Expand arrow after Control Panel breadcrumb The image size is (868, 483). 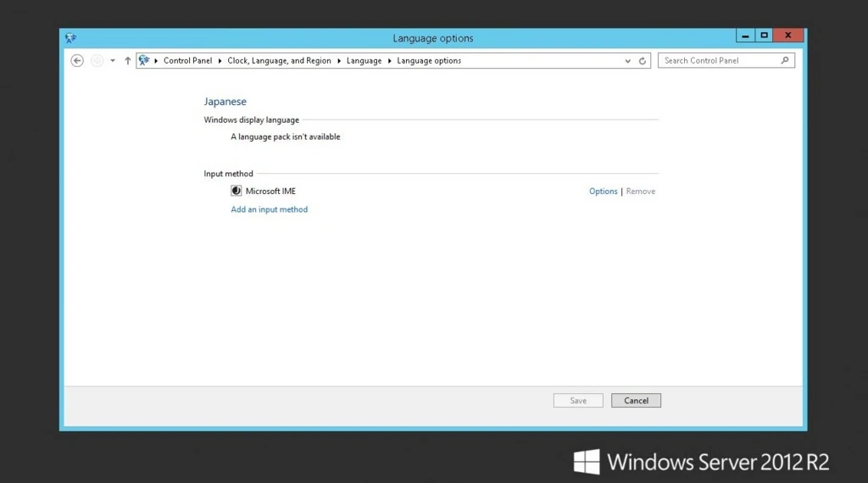pos(220,61)
